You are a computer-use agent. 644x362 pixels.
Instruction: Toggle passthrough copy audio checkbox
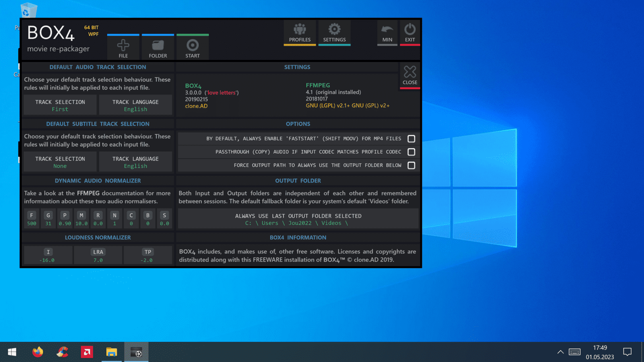coord(411,152)
